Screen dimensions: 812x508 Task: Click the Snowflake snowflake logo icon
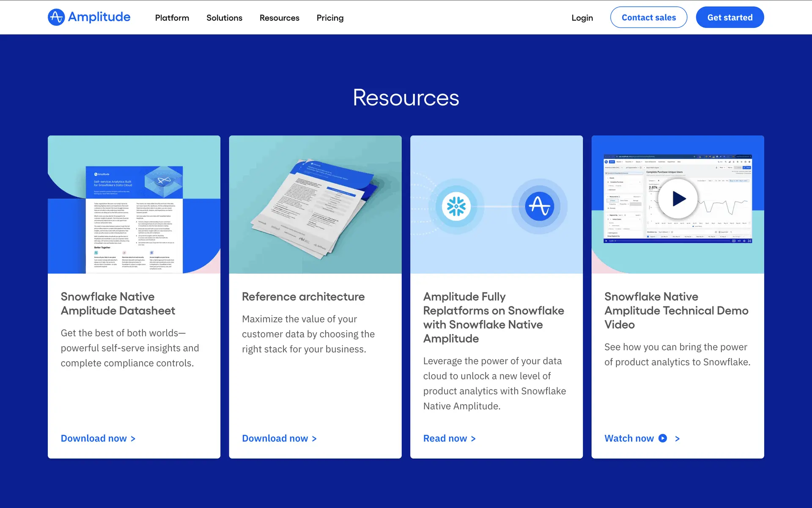[456, 207]
